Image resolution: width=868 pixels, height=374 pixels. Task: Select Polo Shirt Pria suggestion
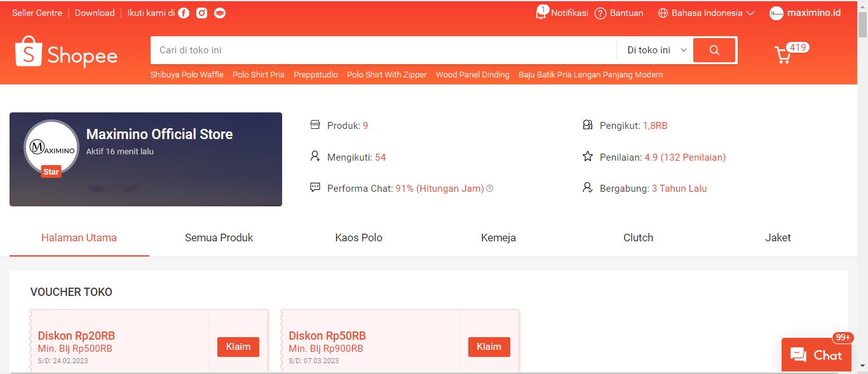(x=259, y=75)
